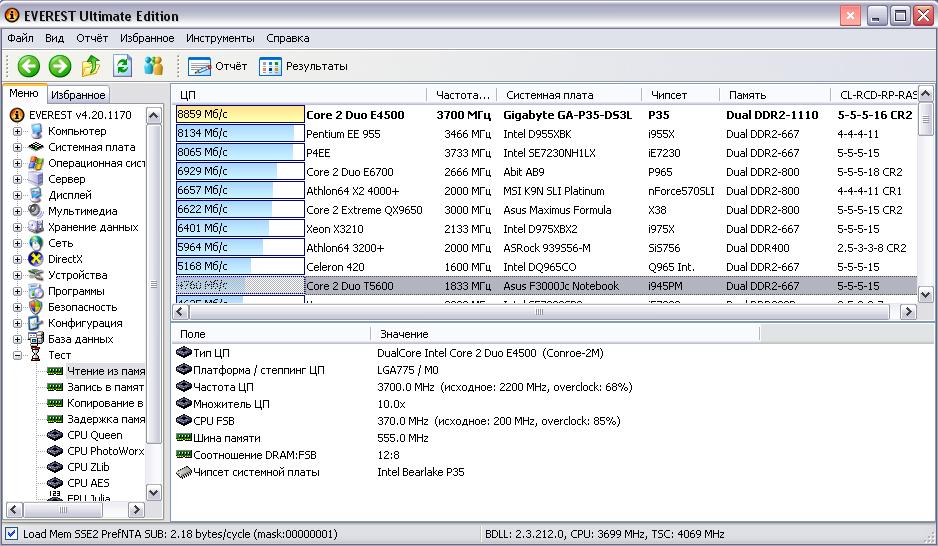Click the Refresh toolbar icon
Screen dimensions: 938x546
pos(123,66)
